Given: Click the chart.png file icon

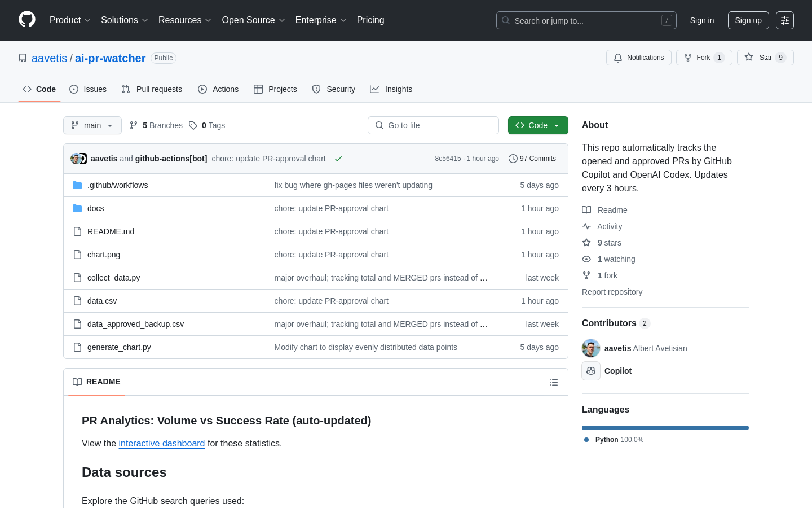Looking at the screenshot, I should tap(77, 255).
